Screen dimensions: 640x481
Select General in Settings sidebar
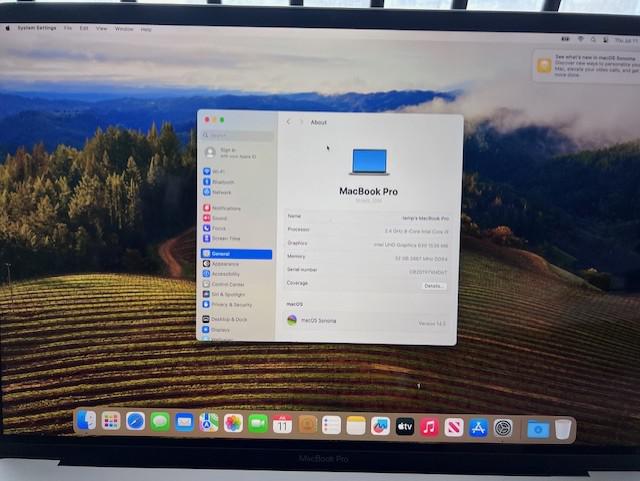click(237, 254)
